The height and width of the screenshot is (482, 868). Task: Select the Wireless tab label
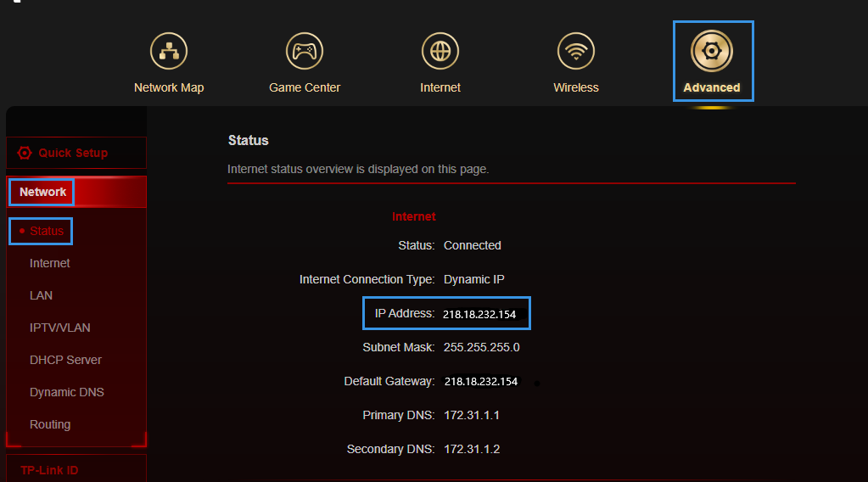tap(576, 87)
